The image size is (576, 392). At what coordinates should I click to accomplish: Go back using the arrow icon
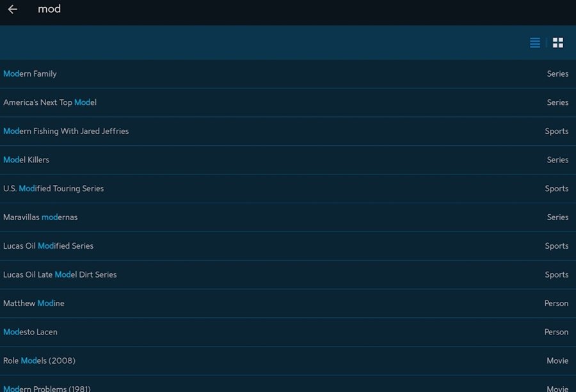13,9
